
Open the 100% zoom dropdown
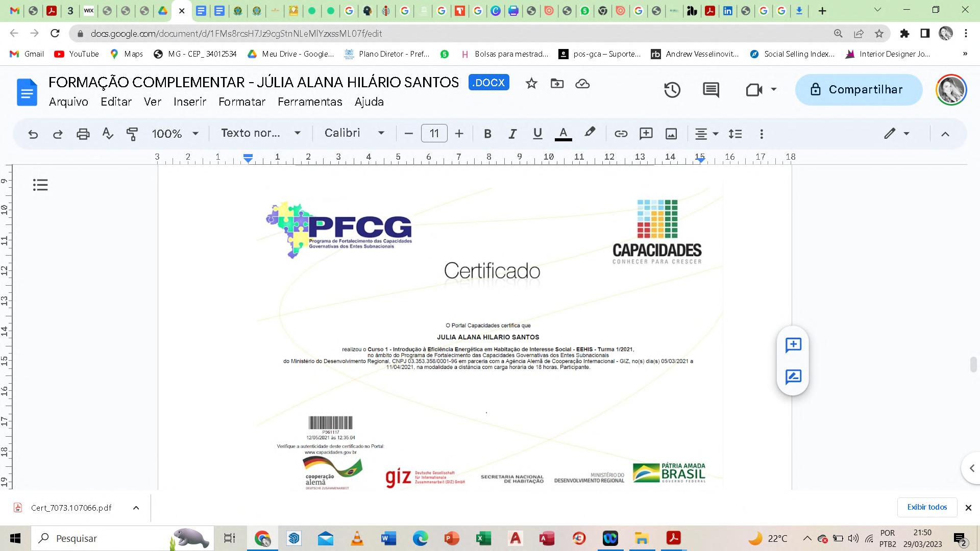click(x=175, y=134)
